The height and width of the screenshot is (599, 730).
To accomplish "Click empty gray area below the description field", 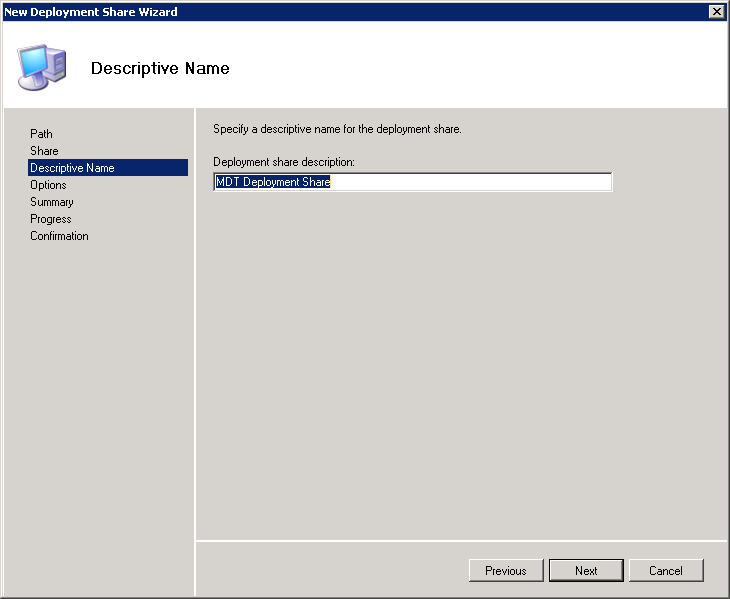I will pyautogui.click(x=460, y=360).
